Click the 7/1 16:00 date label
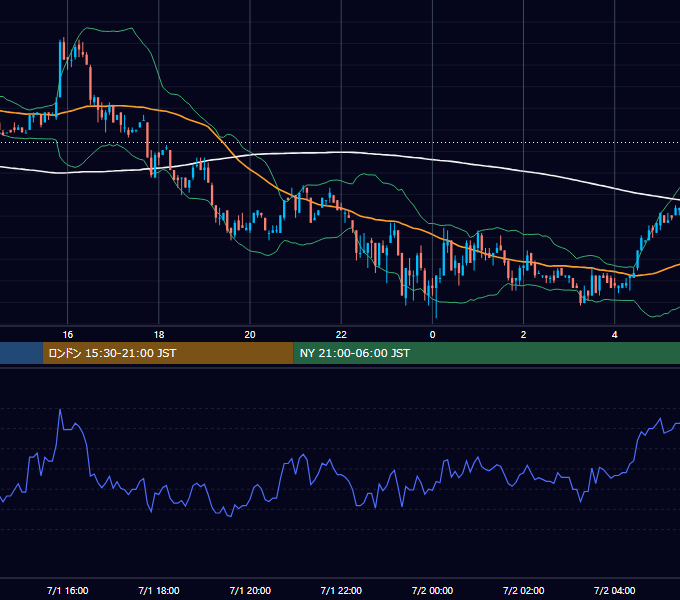Image resolution: width=680 pixels, height=600 pixels. pos(68,590)
